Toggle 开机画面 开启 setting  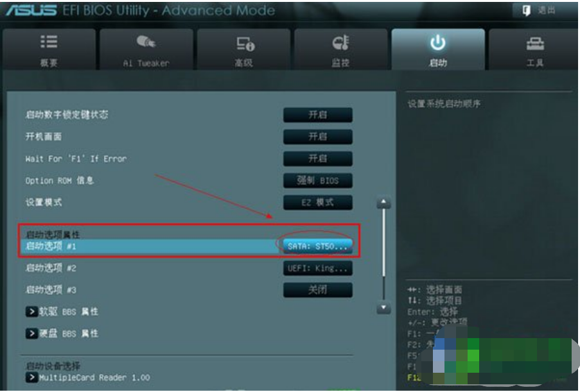[x=318, y=137]
